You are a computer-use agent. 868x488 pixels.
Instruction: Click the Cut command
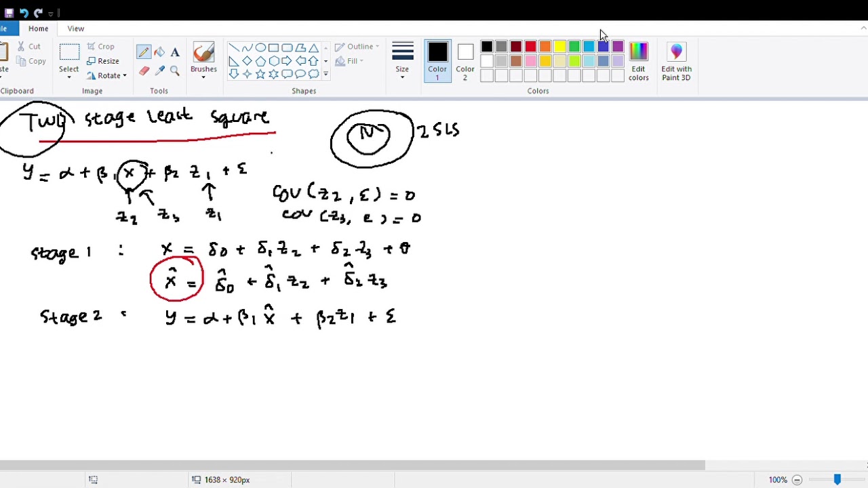tap(28, 47)
